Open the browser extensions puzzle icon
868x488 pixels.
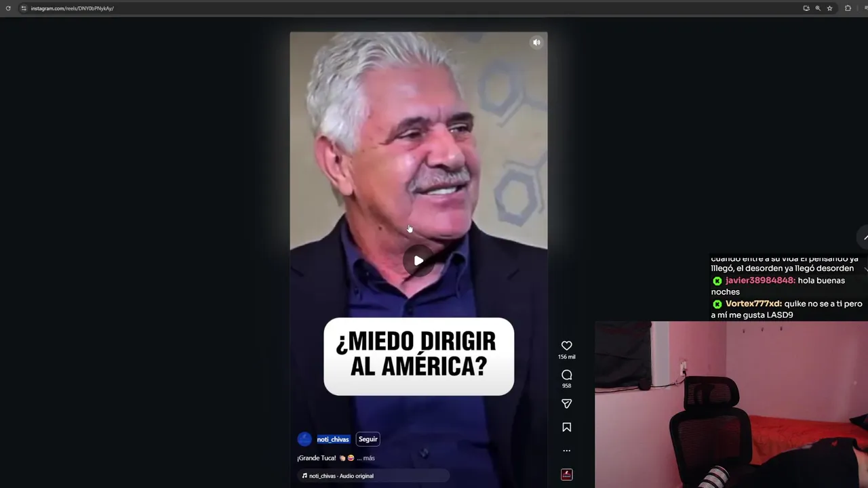pyautogui.click(x=848, y=8)
